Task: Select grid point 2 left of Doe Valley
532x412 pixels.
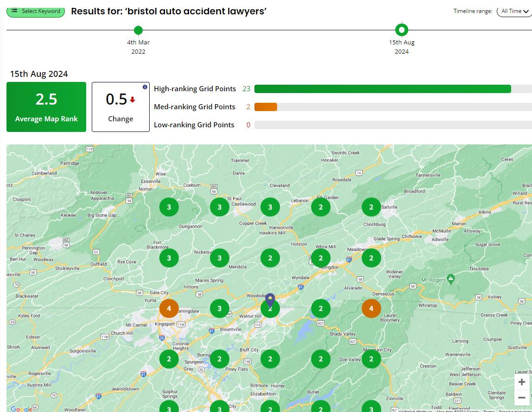Action: click(321, 359)
